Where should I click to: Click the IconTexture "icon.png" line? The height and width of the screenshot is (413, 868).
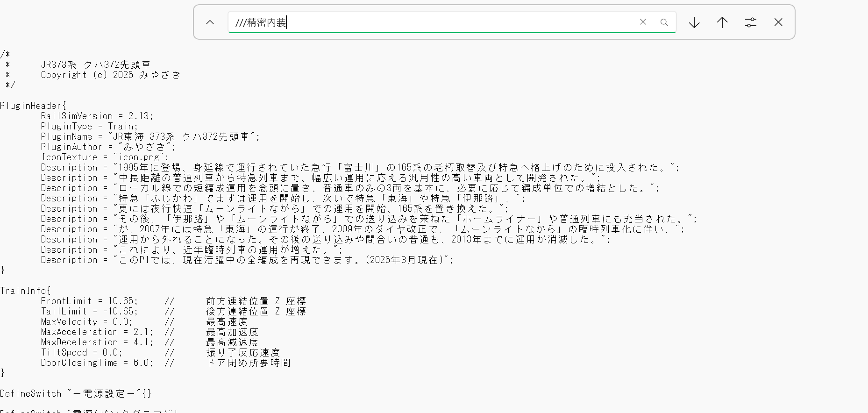(105, 157)
